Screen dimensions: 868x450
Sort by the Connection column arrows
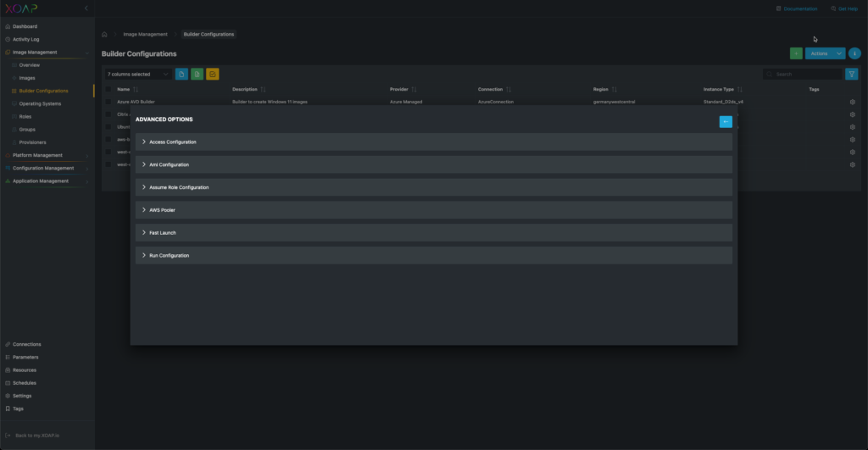point(509,89)
